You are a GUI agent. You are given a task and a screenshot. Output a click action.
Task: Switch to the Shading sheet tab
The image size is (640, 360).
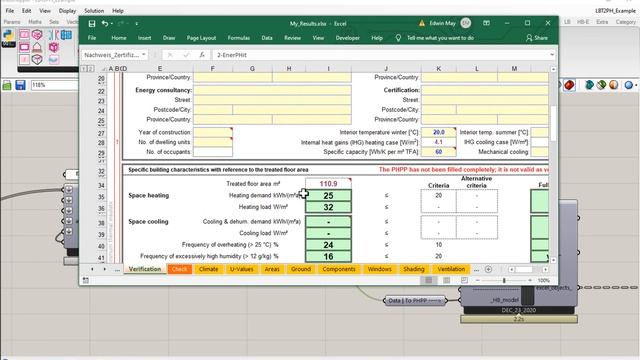[414, 269]
